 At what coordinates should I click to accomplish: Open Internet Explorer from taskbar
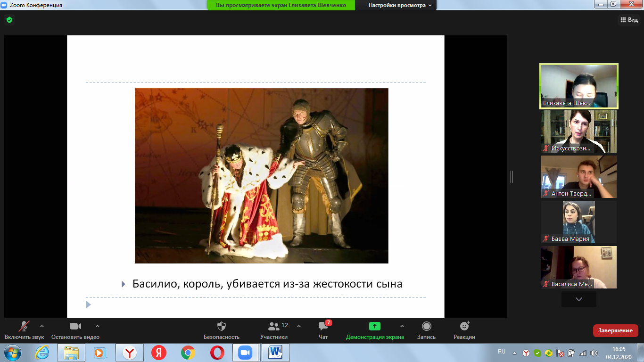pos(42,353)
